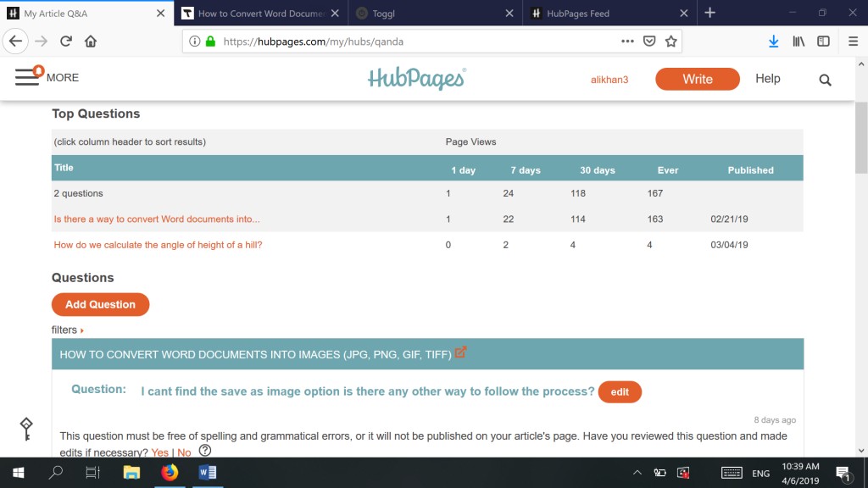Show site information icon in address bar
This screenshot has width=868, height=488.
pyautogui.click(x=194, y=42)
